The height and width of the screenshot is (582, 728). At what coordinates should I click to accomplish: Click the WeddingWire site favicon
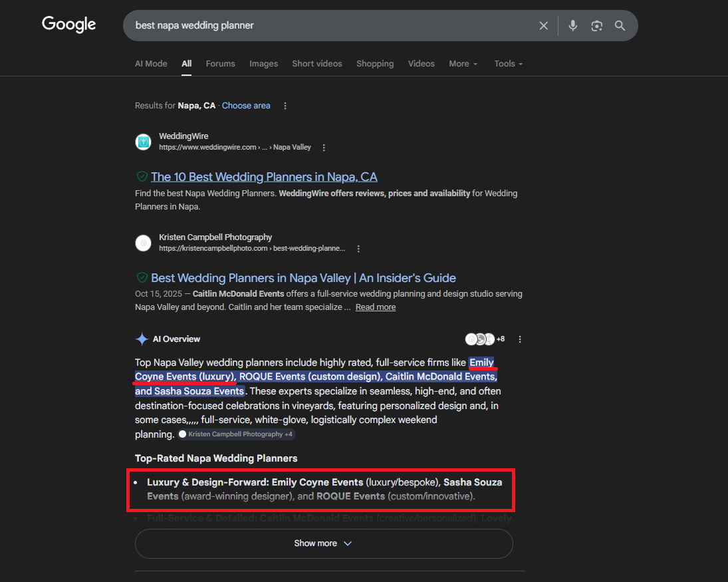(x=144, y=142)
